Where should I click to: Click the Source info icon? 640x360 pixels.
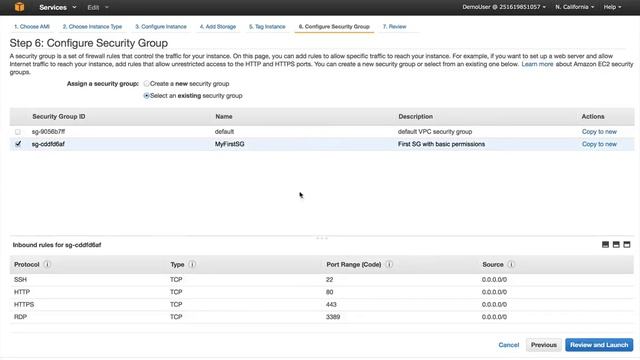511,264
